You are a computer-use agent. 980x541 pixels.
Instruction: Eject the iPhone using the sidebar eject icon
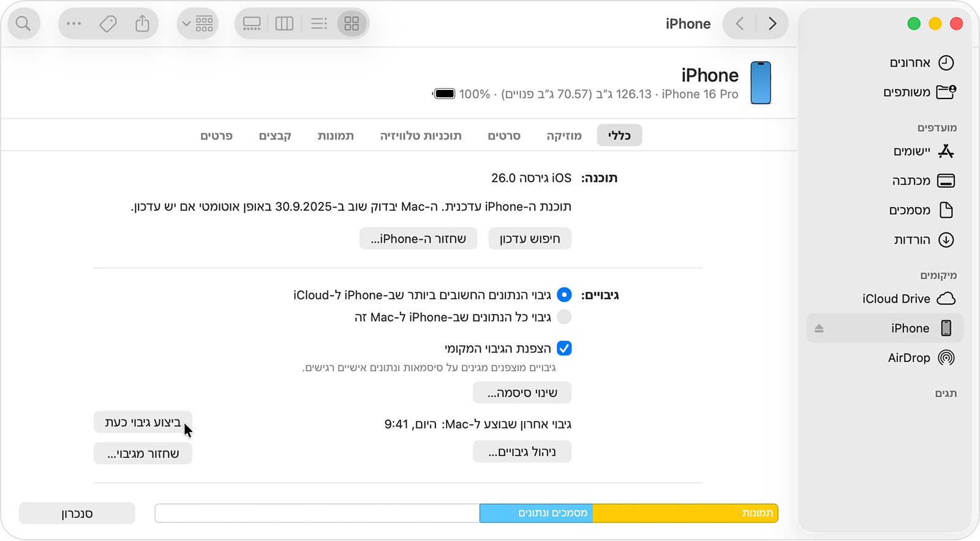click(x=819, y=327)
